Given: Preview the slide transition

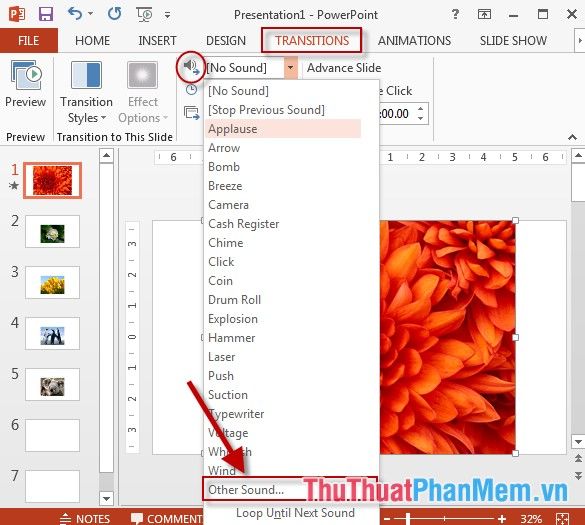Looking at the screenshot, I should [25, 84].
